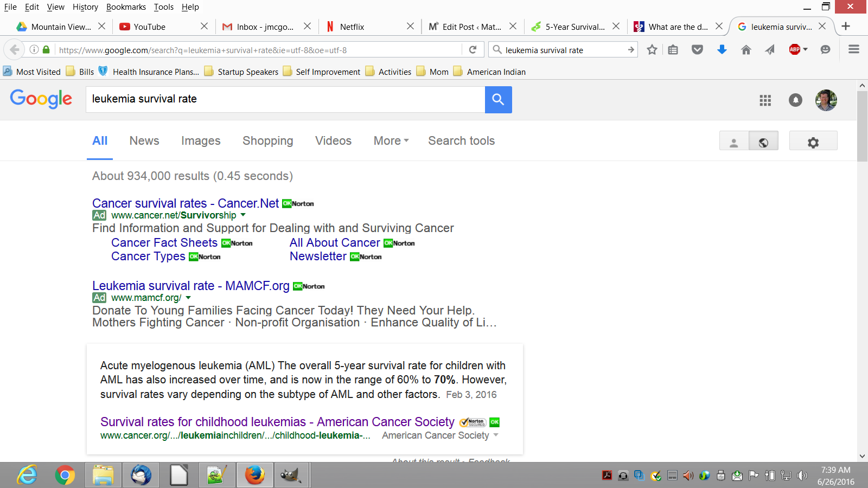Click the Adblock Plus ABP icon
Image resolution: width=868 pixels, height=488 pixels.
point(795,49)
